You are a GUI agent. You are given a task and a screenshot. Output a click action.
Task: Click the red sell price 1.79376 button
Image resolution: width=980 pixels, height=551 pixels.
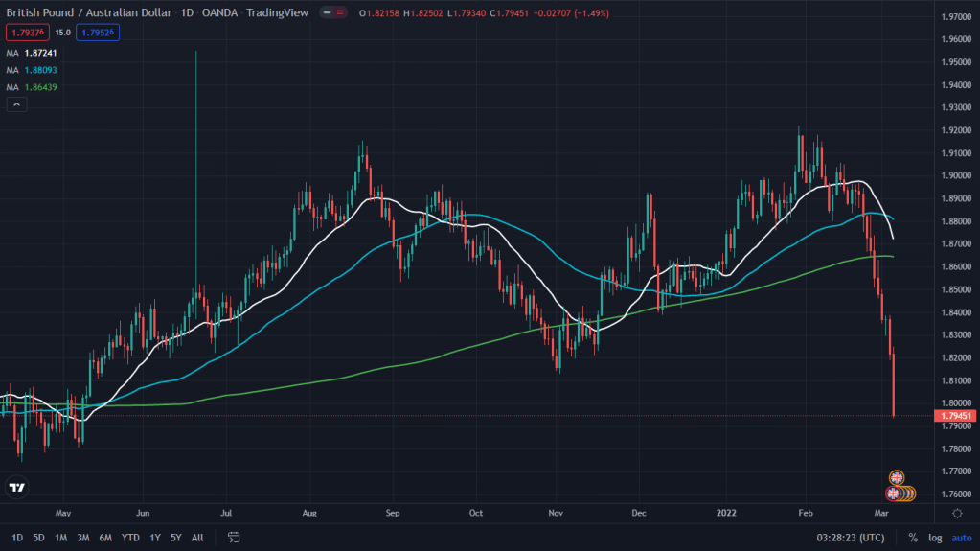24,32
